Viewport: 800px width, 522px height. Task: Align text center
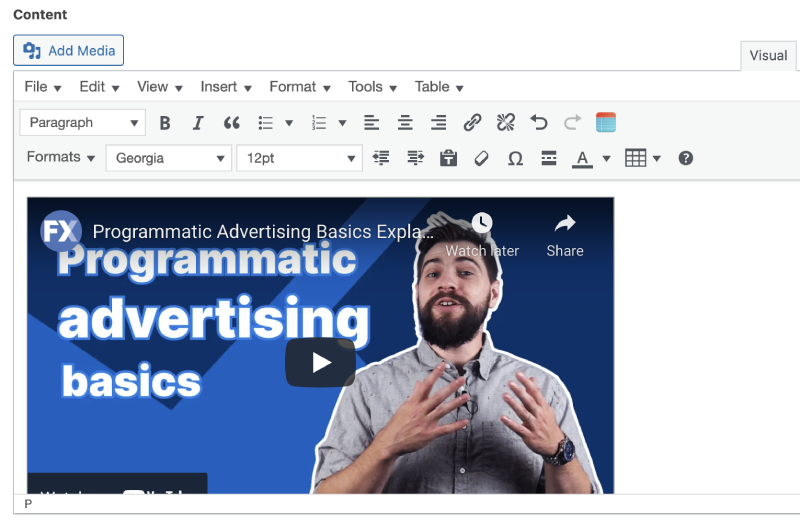pos(405,122)
